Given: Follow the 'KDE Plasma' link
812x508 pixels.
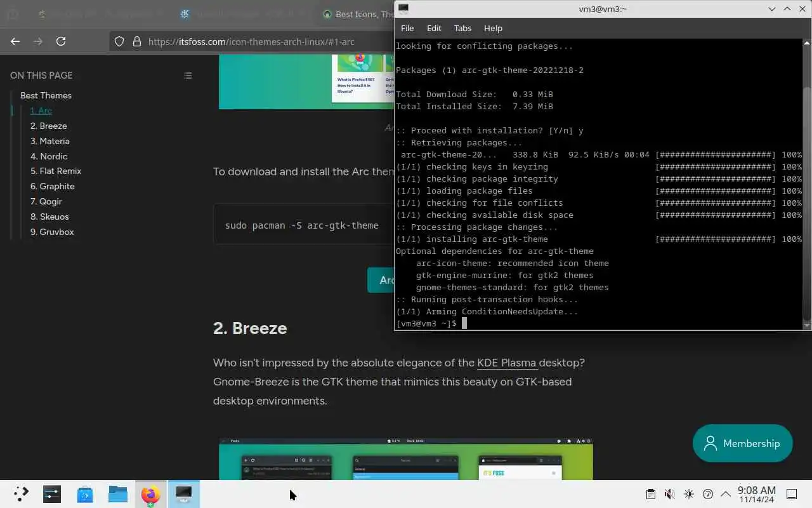Looking at the screenshot, I should [507, 363].
